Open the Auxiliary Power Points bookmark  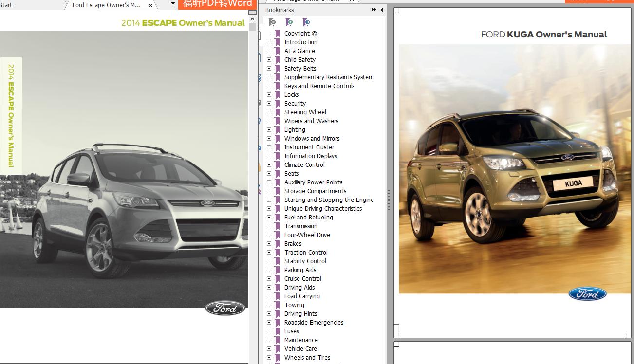(x=314, y=182)
